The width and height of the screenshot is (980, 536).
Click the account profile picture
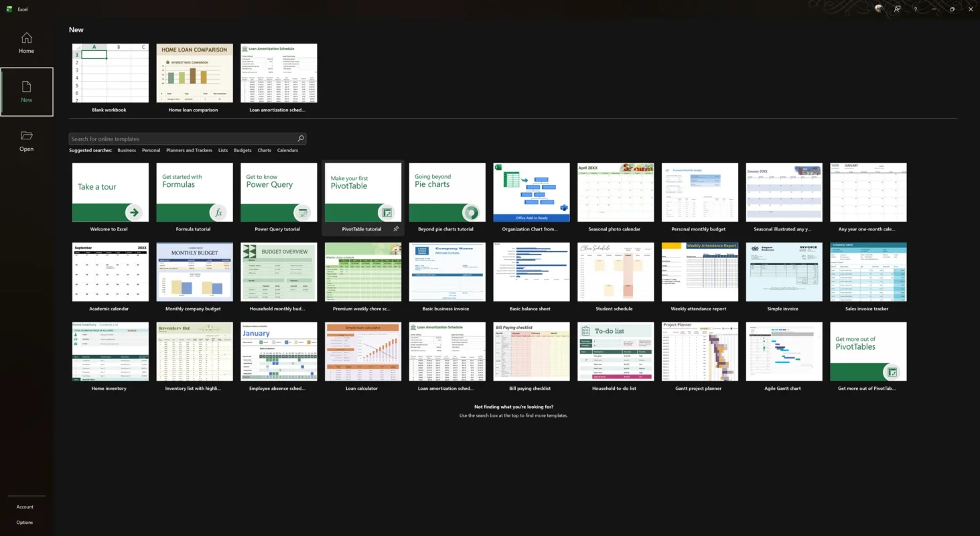(x=879, y=9)
